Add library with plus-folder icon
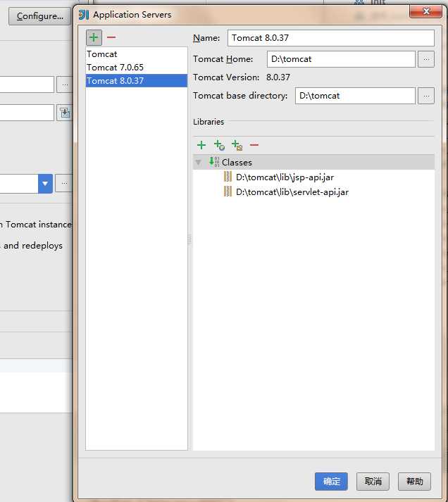 point(237,145)
